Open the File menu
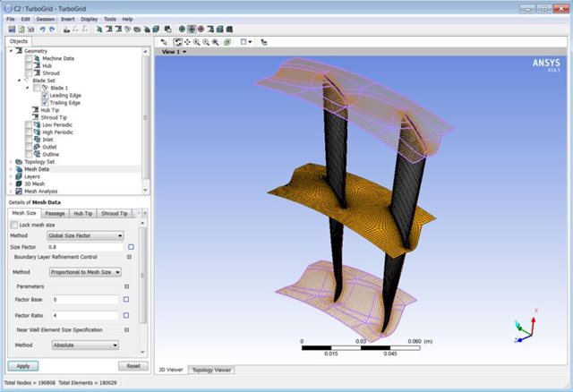Image resolution: width=573 pixels, height=392 pixels. coord(11,19)
